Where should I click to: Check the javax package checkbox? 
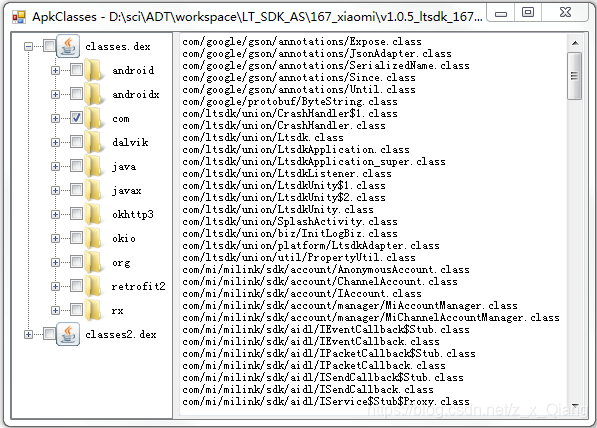pos(77,190)
